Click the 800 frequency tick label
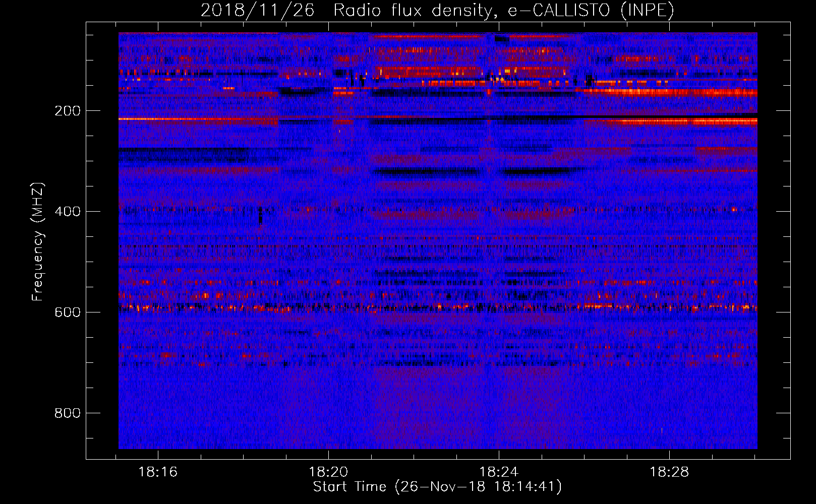 coord(67,413)
